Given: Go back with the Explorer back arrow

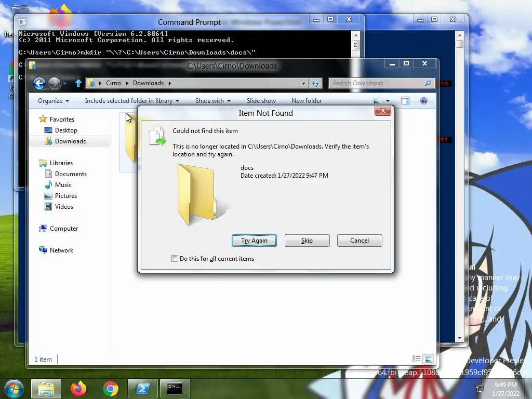Looking at the screenshot, I should (x=39, y=83).
